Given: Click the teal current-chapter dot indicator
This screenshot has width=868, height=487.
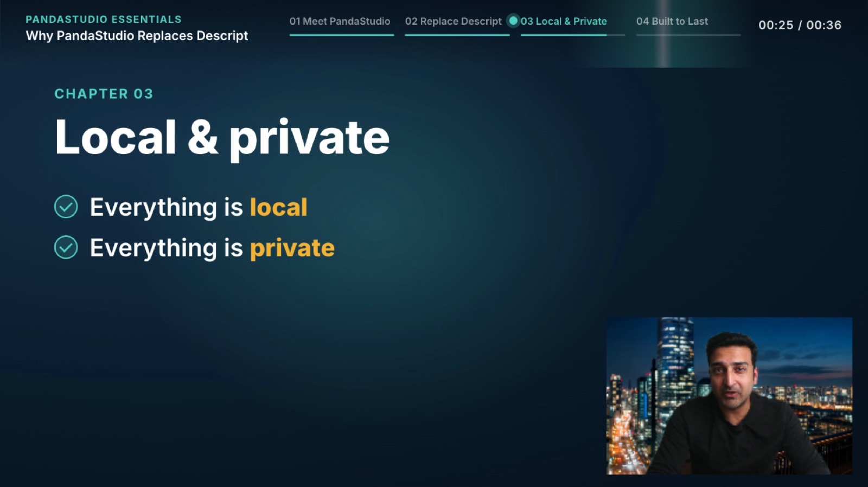Looking at the screenshot, I should (513, 21).
